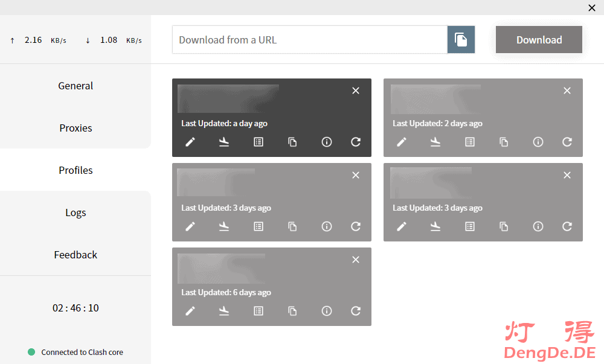Close the application window
The width and height of the screenshot is (604, 364).
[591, 8]
